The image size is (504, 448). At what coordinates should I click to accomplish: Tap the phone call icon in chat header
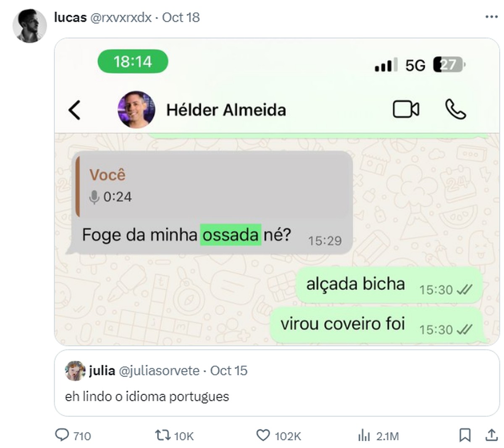(456, 110)
